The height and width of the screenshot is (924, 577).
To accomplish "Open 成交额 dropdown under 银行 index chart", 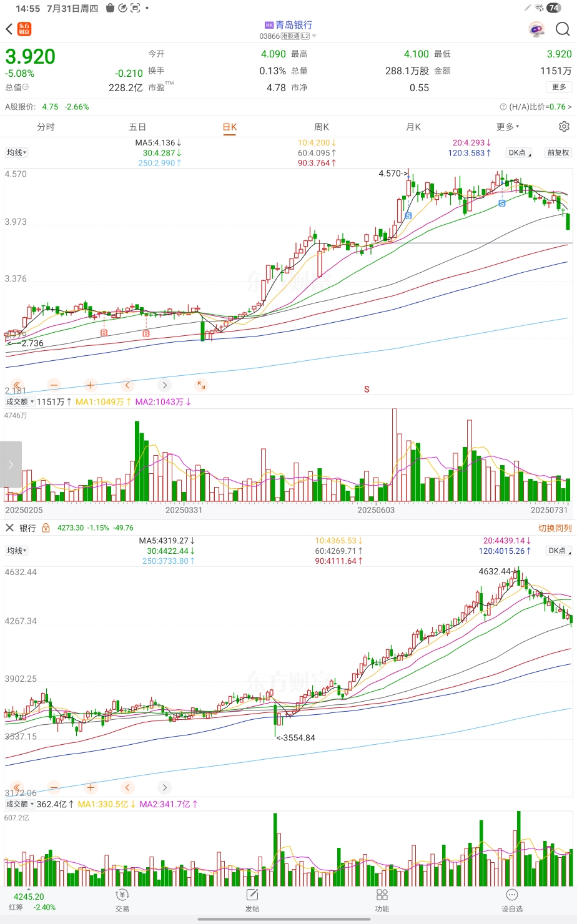I will [x=20, y=804].
